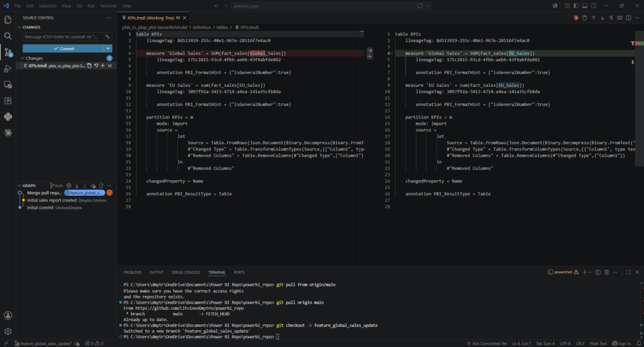Open Claude starburst view in activity bar
Image resolution: width=644 pixels, height=347 pixels.
click(x=8, y=133)
